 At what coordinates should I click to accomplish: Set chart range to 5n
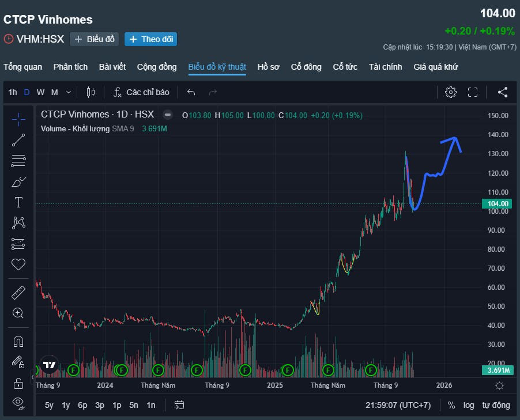pos(134,405)
